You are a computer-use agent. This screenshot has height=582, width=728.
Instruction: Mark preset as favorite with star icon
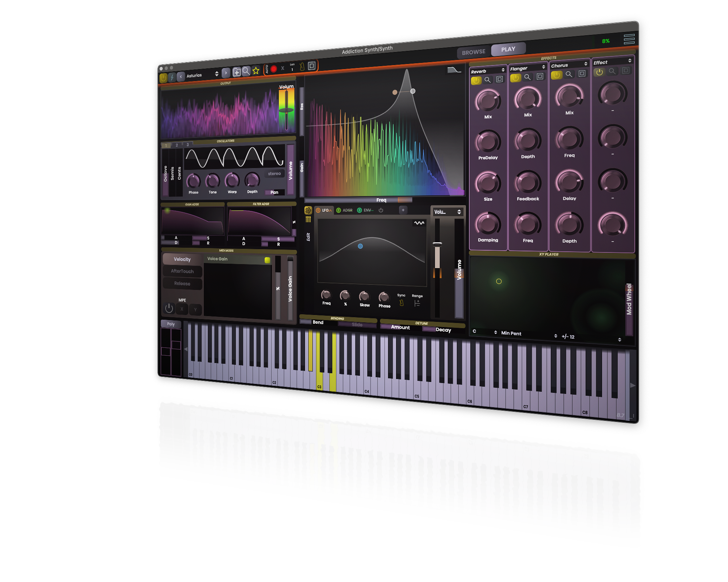pos(256,71)
